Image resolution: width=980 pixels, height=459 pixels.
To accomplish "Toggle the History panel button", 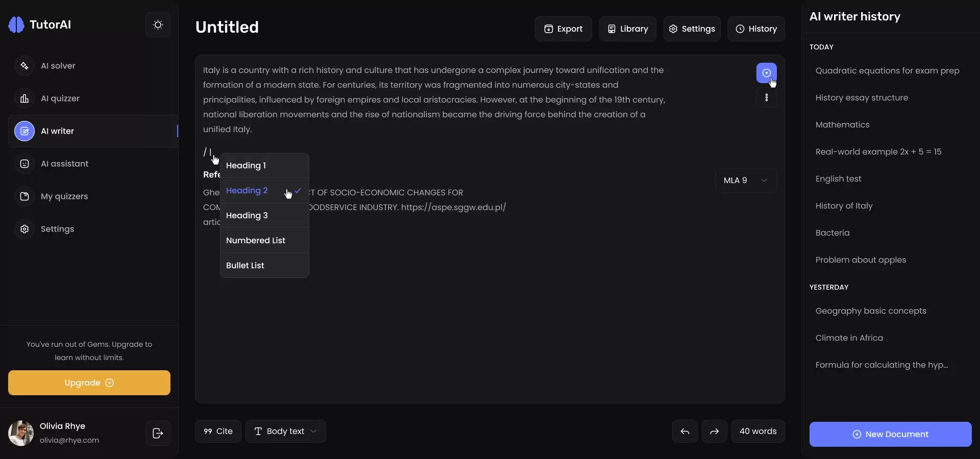I will click(x=756, y=29).
